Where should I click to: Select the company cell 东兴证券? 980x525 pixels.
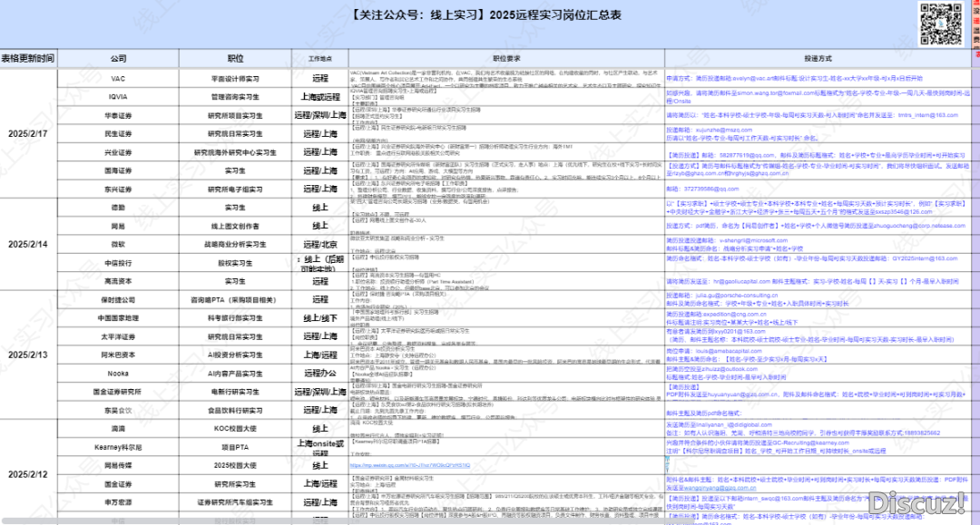click(x=118, y=190)
